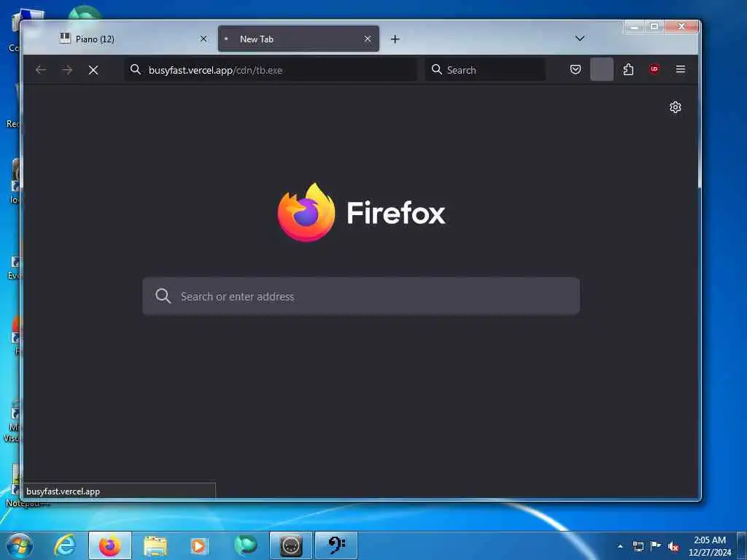The height and width of the screenshot is (560, 747).
Task: Click the highlighted gray toolbar button
Action: click(x=602, y=69)
